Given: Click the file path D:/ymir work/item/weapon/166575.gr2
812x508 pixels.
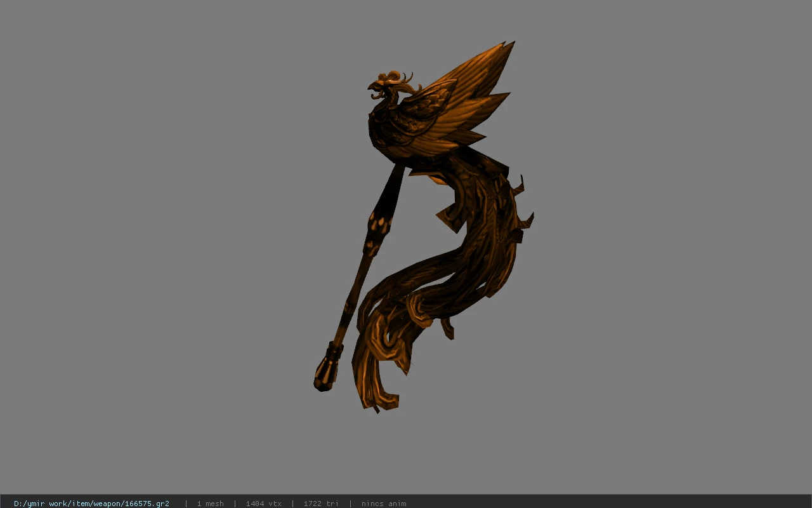Looking at the screenshot, I should [x=91, y=504].
